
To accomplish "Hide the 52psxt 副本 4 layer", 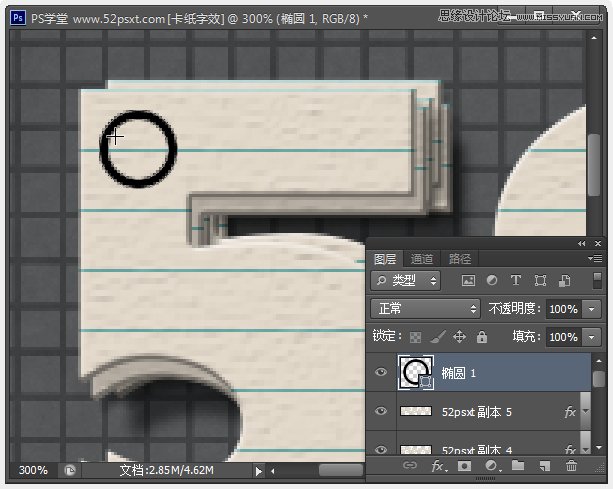I will (x=381, y=450).
